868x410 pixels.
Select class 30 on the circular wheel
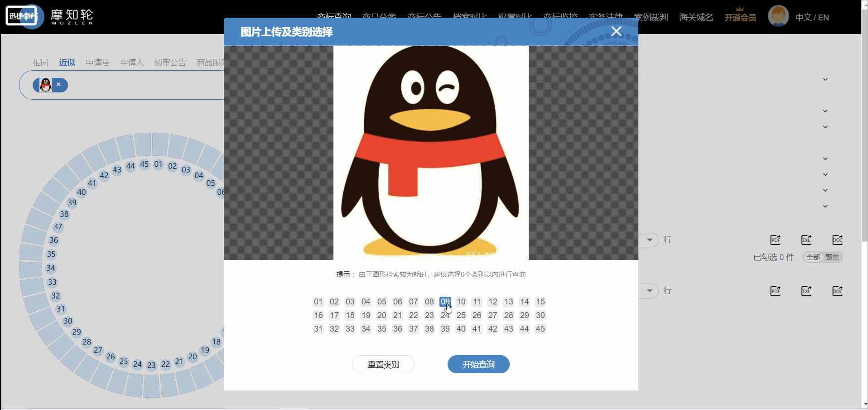68,321
